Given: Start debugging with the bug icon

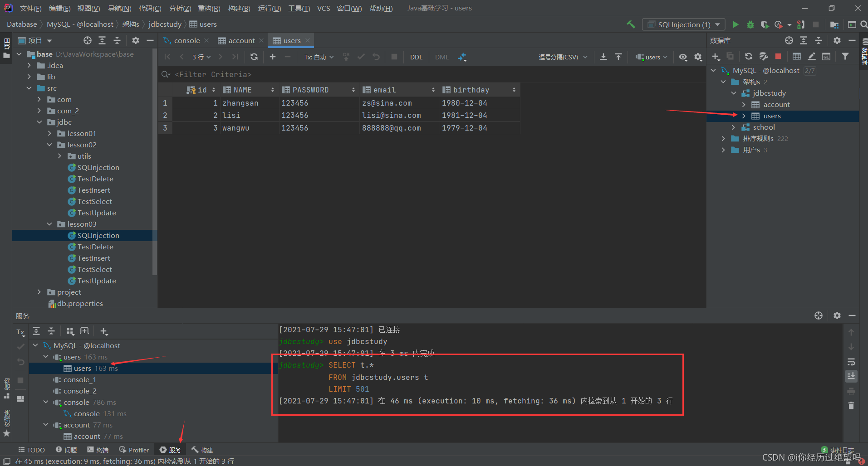Looking at the screenshot, I should [x=750, y=24].
